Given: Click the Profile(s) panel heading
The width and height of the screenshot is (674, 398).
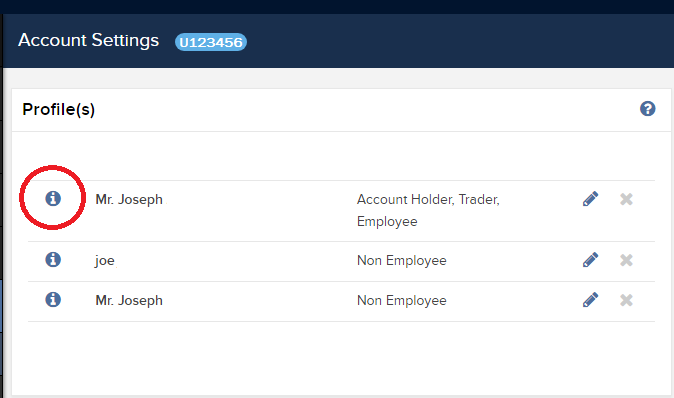Looking at the screenshot, I should (x=58, y=110).
